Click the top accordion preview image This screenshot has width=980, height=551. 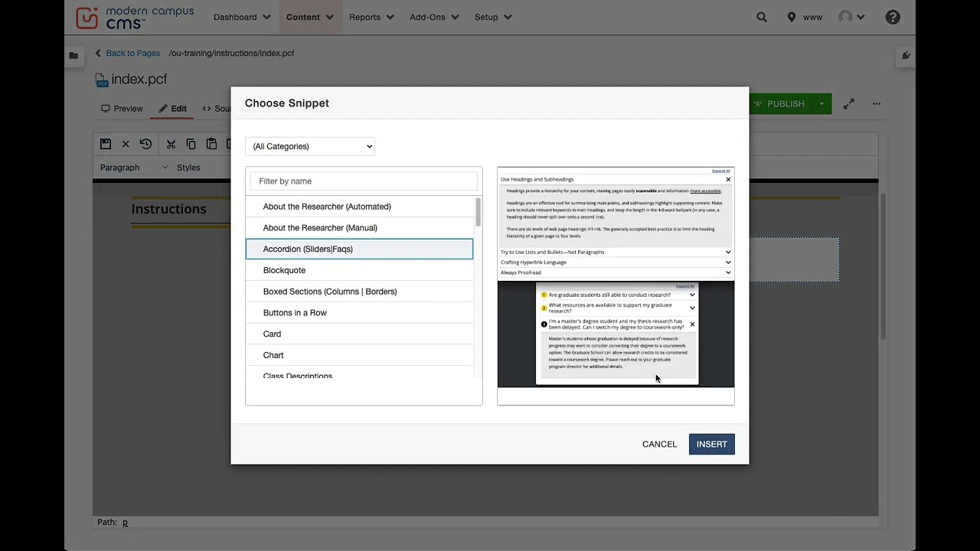coord(616,223)
